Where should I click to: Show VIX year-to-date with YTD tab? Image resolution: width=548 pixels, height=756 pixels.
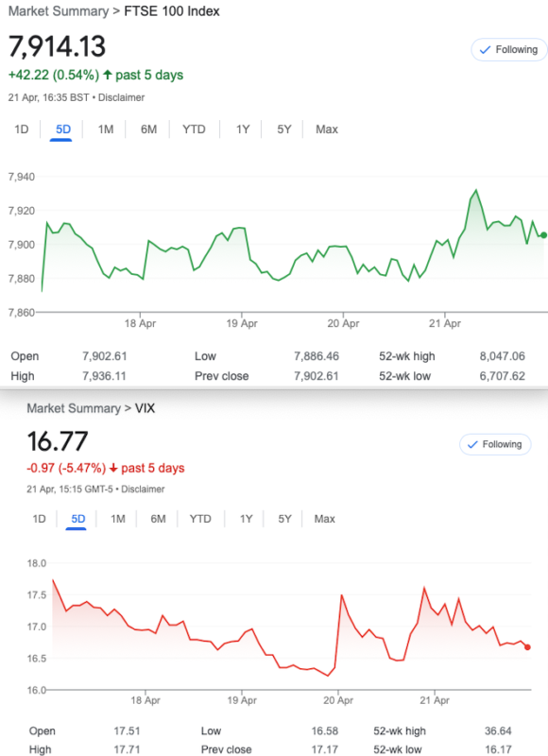[200, 519]
